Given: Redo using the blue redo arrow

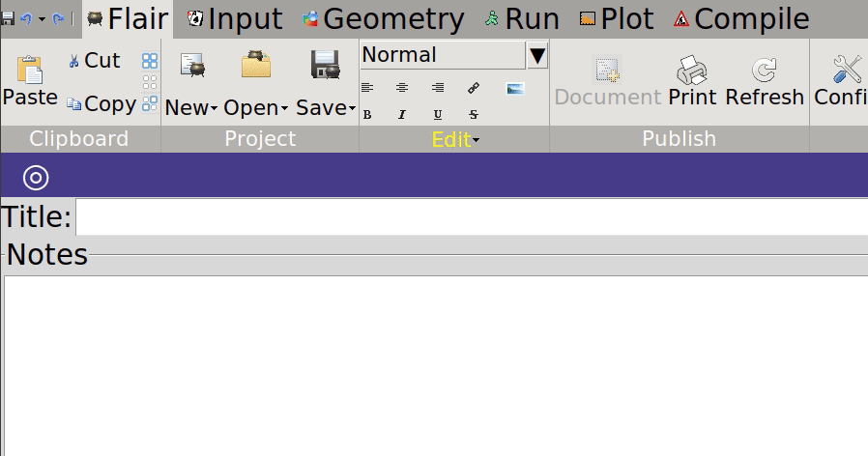Looking at the screenshot, I should 58,19.
